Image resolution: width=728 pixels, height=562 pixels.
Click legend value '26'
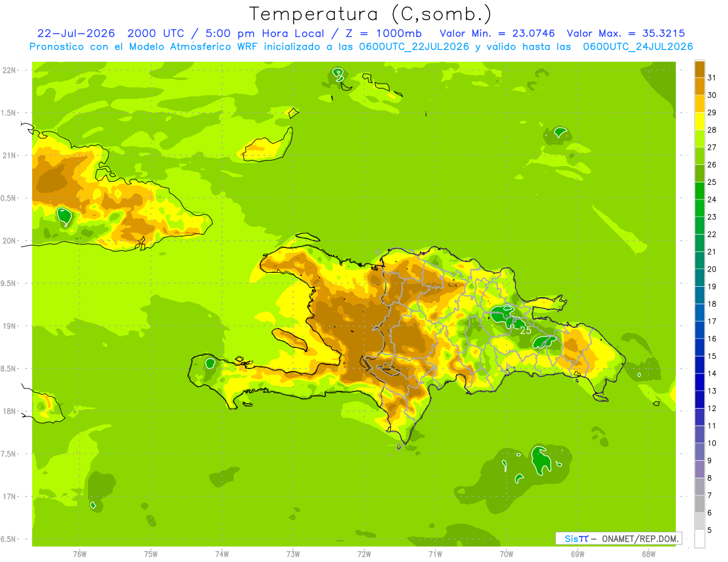pos(712,165)
